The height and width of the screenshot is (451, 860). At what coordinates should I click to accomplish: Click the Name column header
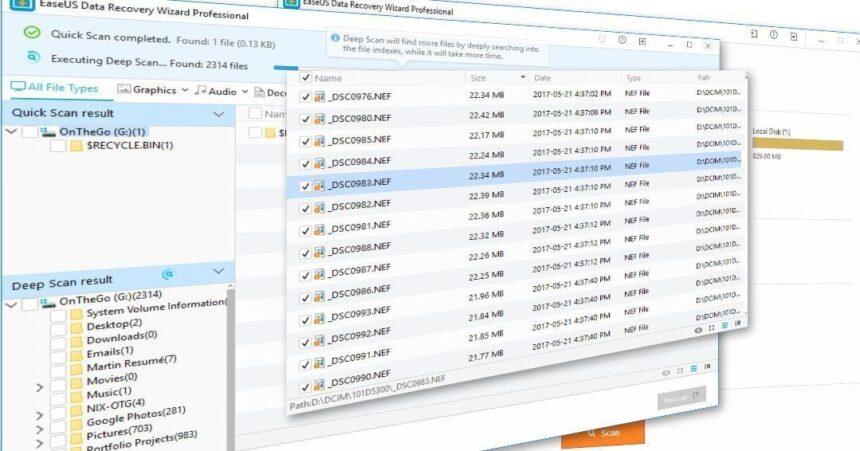tap(329, 78)
